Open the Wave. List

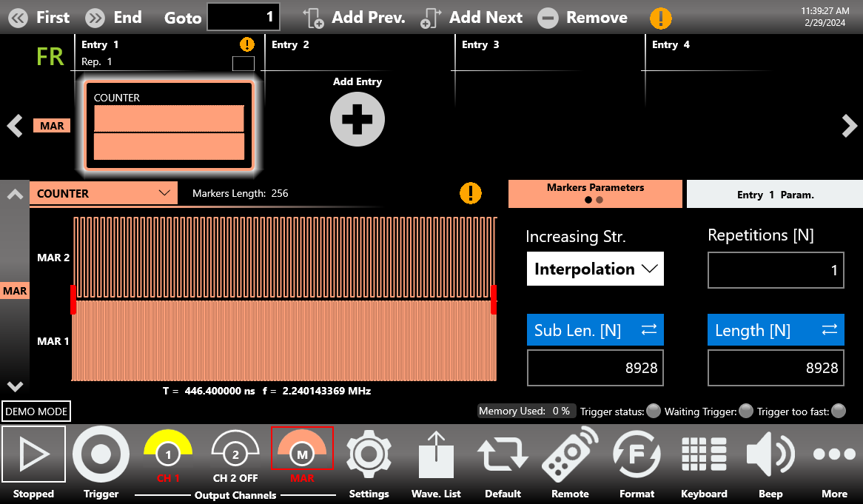(x=436, y=454)
